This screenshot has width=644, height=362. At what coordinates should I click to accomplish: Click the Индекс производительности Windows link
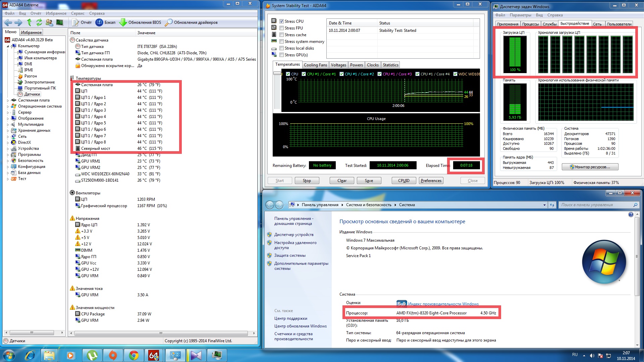443,304
